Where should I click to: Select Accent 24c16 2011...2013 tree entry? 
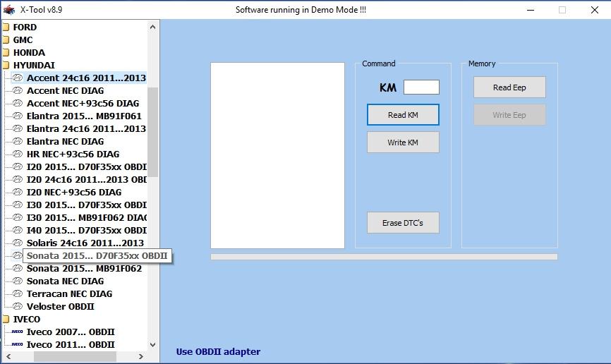(86, 78)
